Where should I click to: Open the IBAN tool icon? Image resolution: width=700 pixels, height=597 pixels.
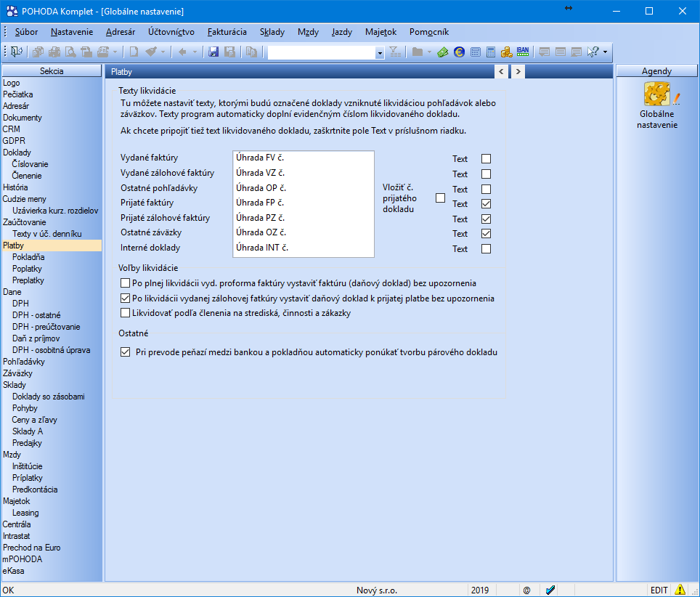tap(523, 52)
